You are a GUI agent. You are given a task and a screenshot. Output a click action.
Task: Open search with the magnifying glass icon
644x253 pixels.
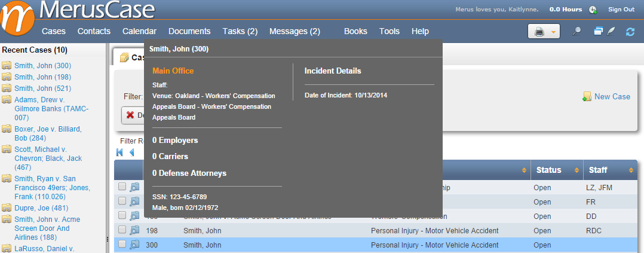pyautogui.click(x=576, y=31)
